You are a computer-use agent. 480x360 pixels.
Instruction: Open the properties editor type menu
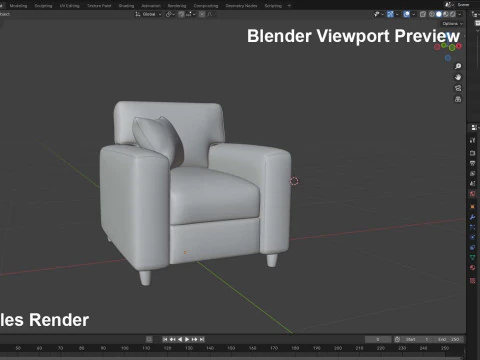(x=474, y=127)
